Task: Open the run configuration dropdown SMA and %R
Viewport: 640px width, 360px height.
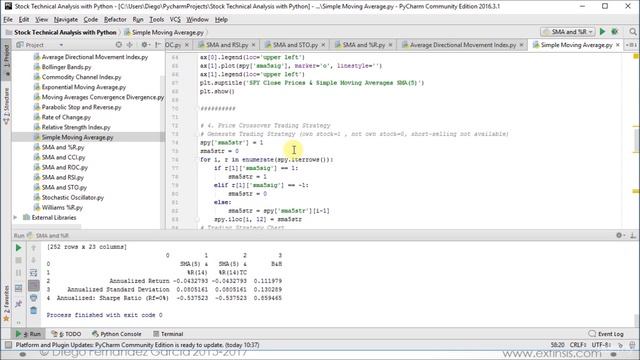Action: (x=568, y=32)
